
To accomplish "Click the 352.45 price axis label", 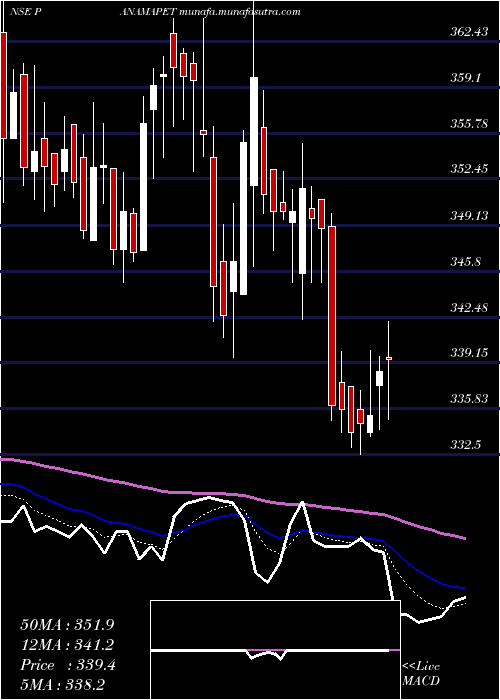I will [469, 170].
